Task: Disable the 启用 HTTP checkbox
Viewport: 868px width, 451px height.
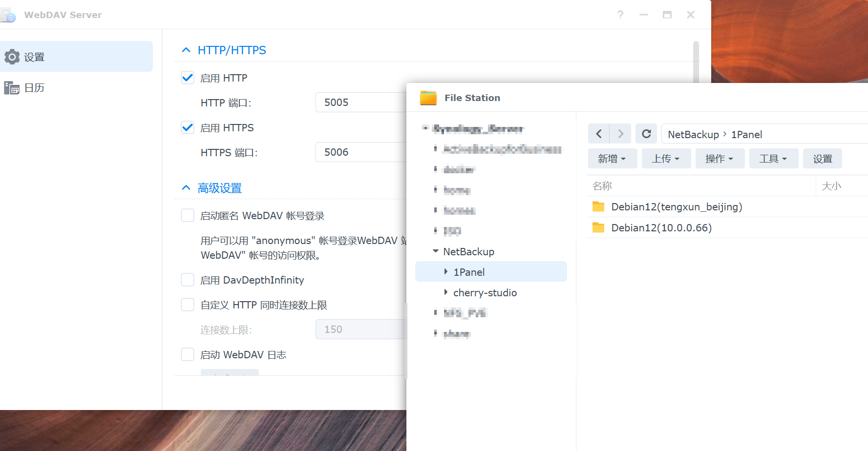Action: point(188,78)
